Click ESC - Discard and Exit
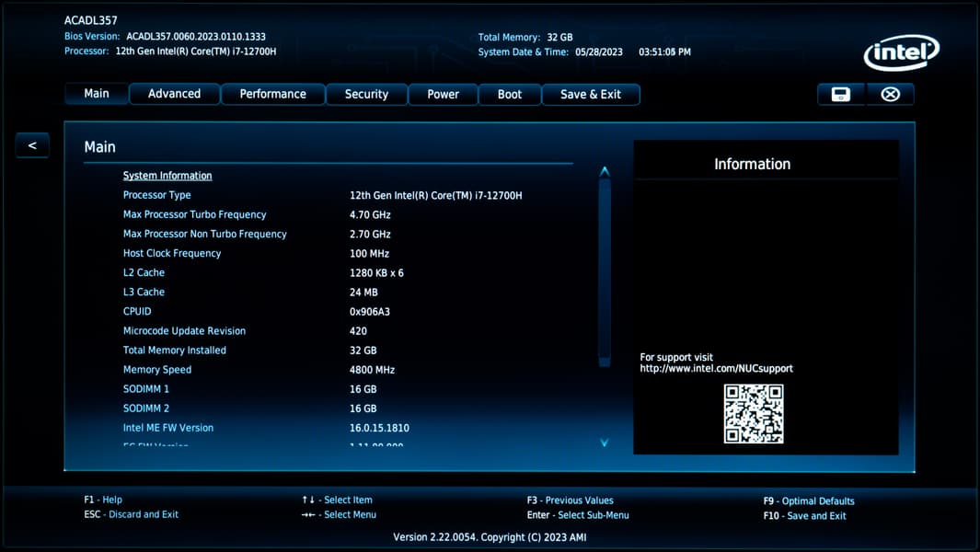This screenshot has height=552, width=980. (x=132, y=514)
